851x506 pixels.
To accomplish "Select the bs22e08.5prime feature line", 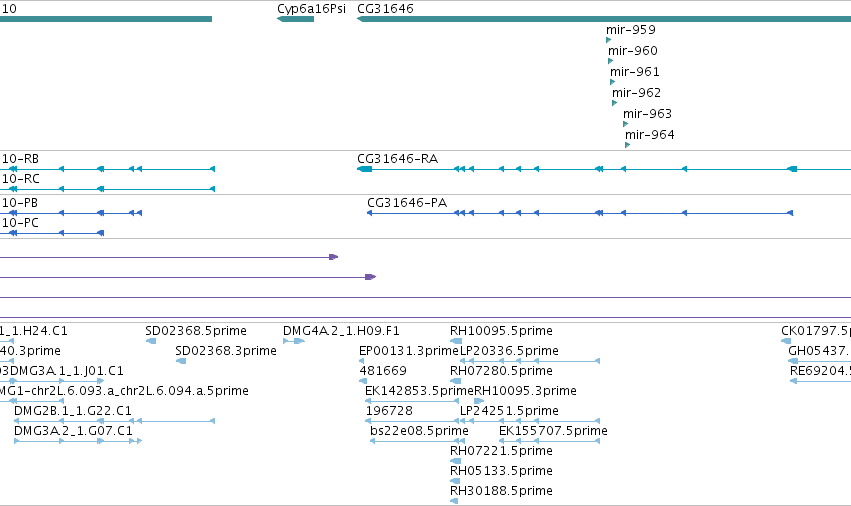I will (415, 441).
